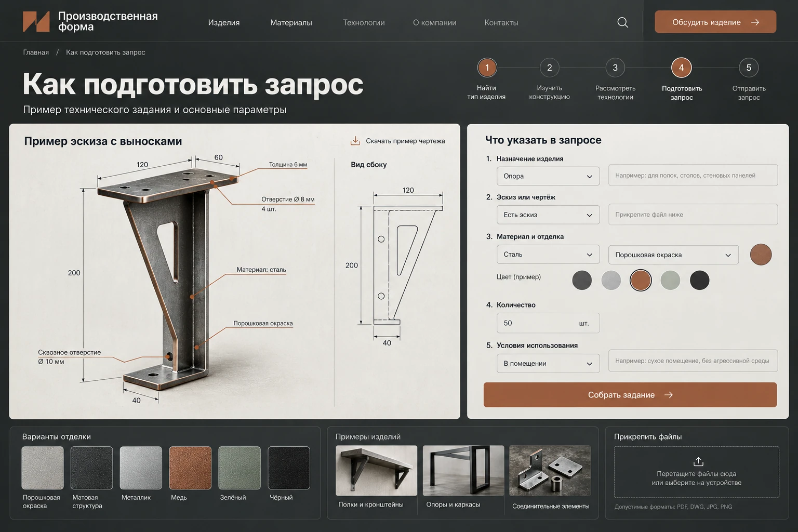Open the Технологии menu item

(364, 22)
